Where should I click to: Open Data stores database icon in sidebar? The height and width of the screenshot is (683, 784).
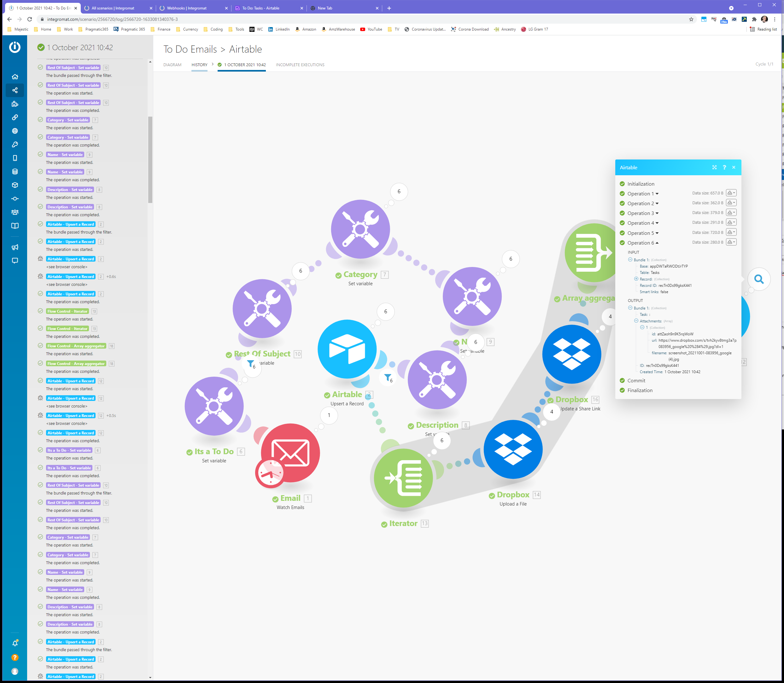(x=15, y=171)
